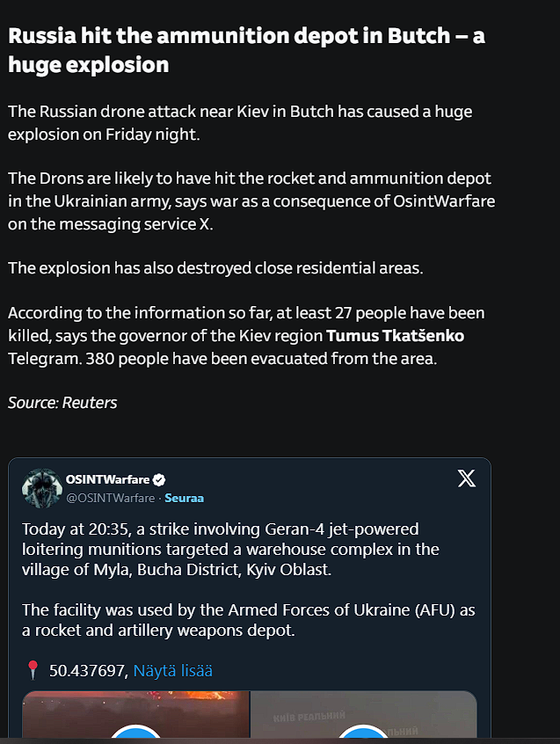Click the red map pin emoji

click(33, 670)
